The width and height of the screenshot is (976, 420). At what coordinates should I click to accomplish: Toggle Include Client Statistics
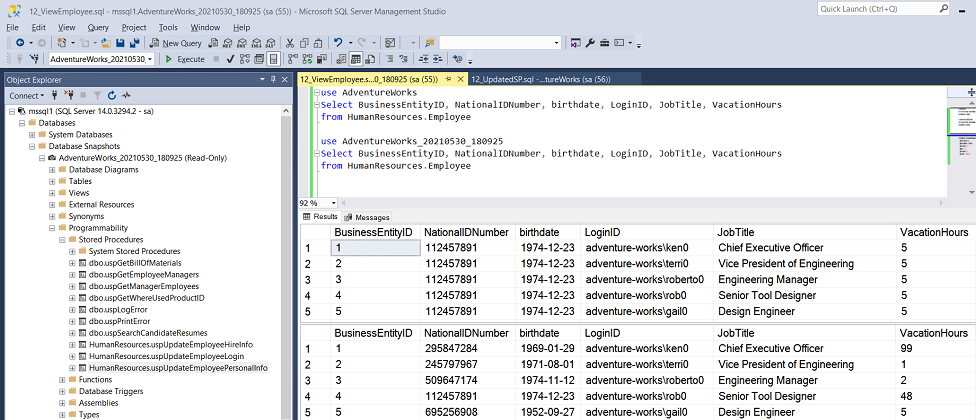pos(321,59)
